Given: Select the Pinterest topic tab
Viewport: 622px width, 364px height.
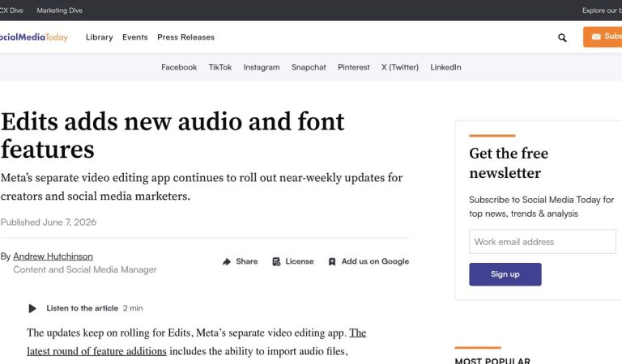Looking at the screenshot, I should click(x=353, y=67).
